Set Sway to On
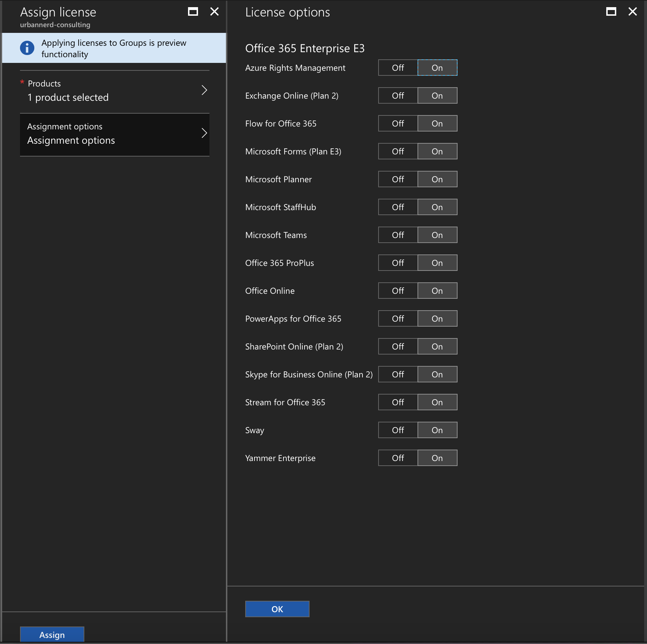 tap(437, 430)
